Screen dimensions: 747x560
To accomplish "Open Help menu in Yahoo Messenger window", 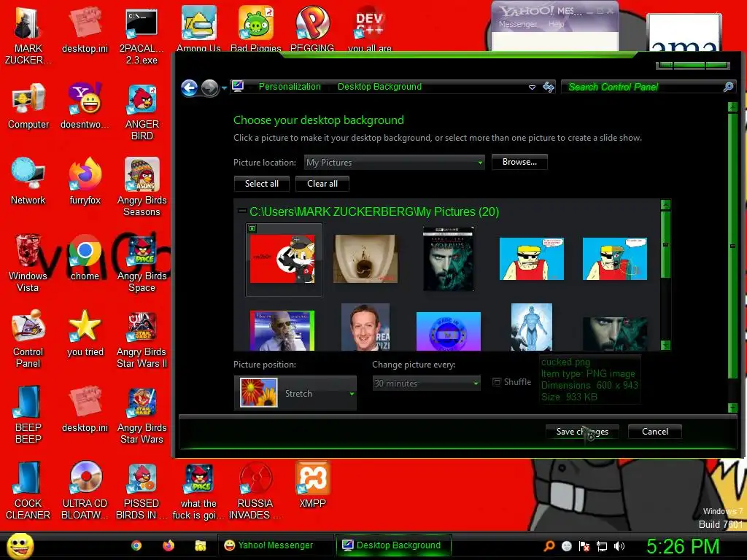I will tap(556, 24).
